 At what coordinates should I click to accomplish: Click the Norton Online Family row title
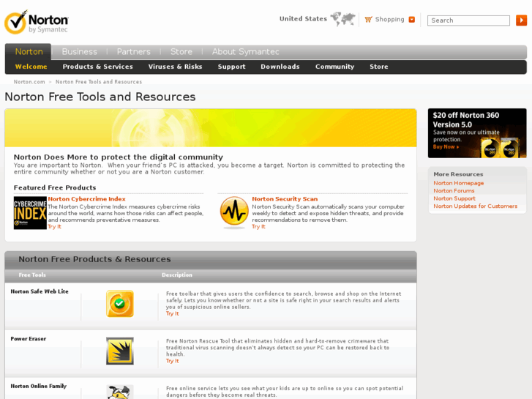coord(38,386)
